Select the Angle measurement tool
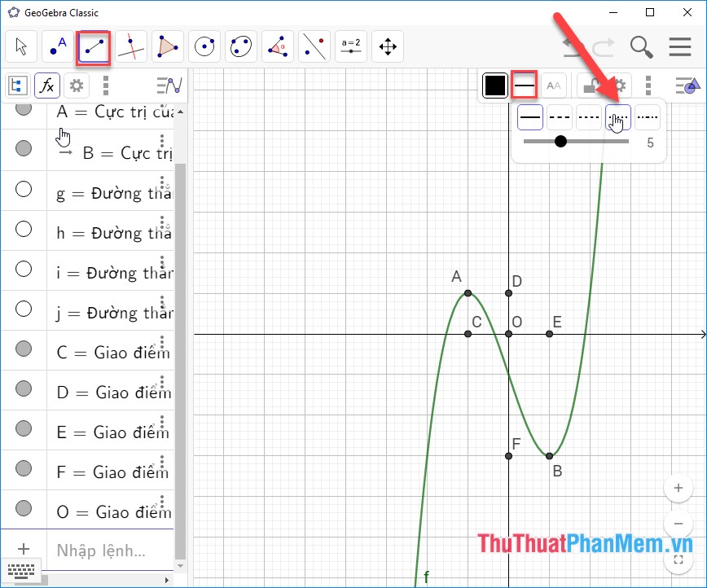 click(277, 46)
